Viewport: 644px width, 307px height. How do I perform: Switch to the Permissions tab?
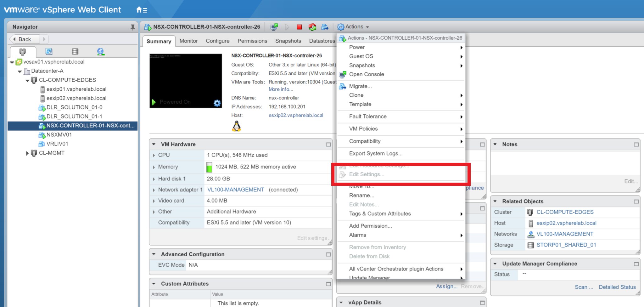252,41
